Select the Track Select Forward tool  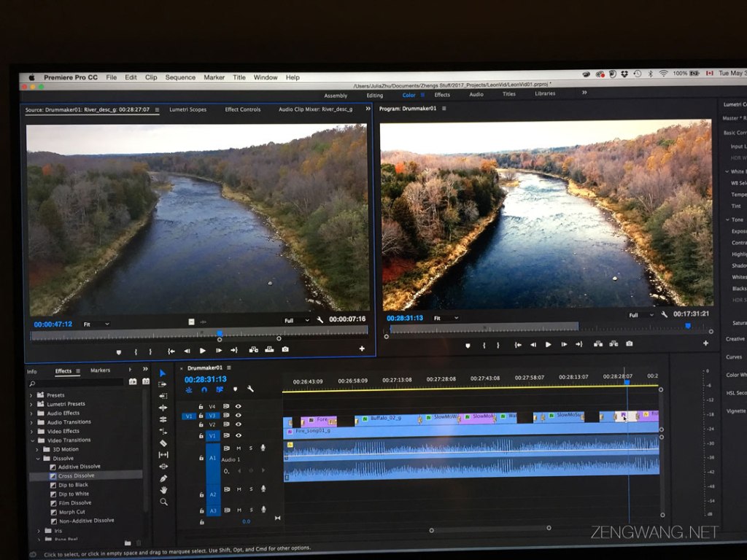tap(164, 384)
